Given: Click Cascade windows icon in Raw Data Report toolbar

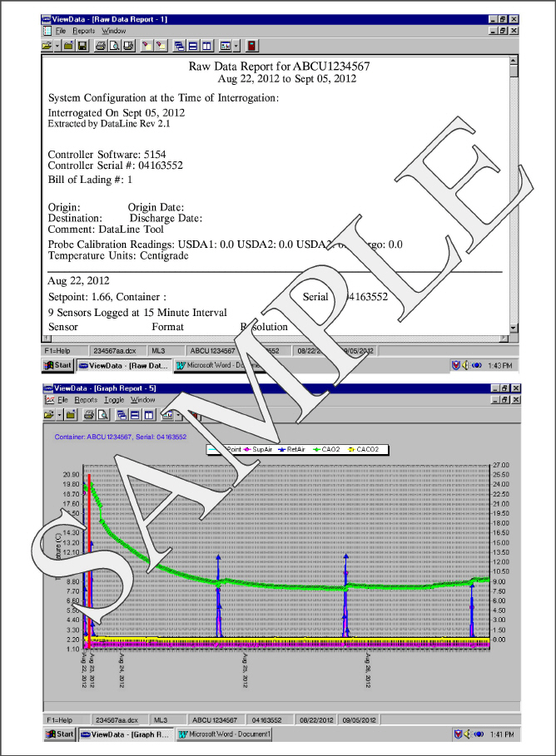Looking at the screenshot, I should [180, 46].
